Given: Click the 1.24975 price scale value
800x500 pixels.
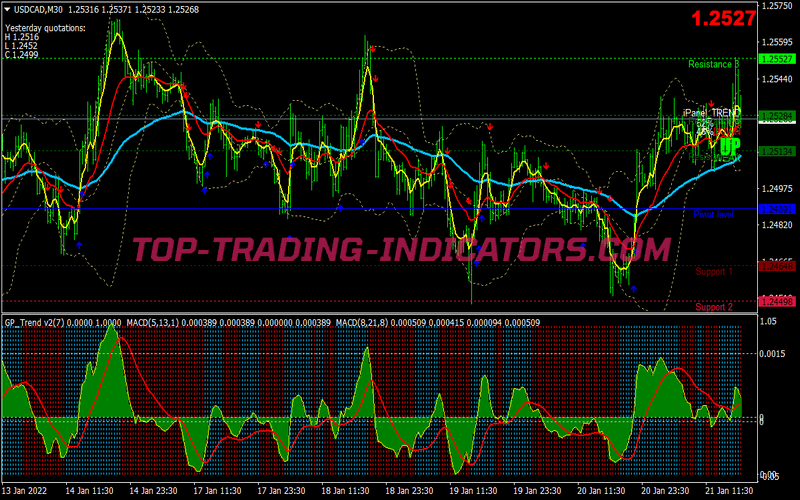Looking at the screenshot, I should (777, 189).
